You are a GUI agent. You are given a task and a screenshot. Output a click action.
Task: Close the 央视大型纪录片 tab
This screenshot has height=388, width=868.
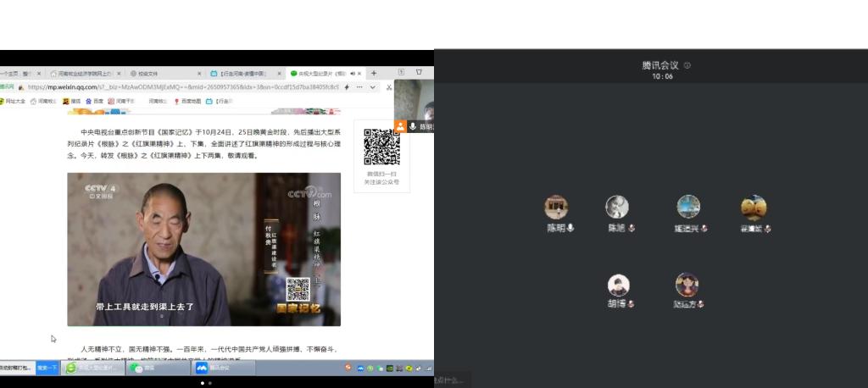[x=359, y=73]
